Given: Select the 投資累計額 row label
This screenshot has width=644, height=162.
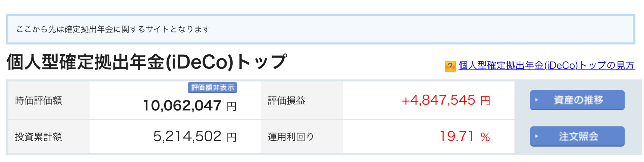Looking at the screenshot, I should (x=38, y=137).
